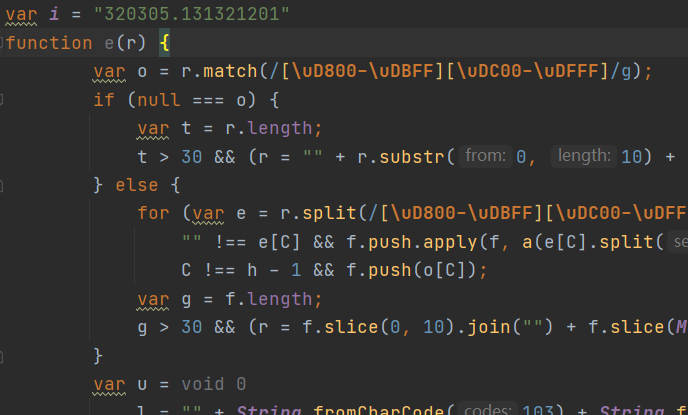Click the variable h in C !== h - 1

(x=252, y=270)
